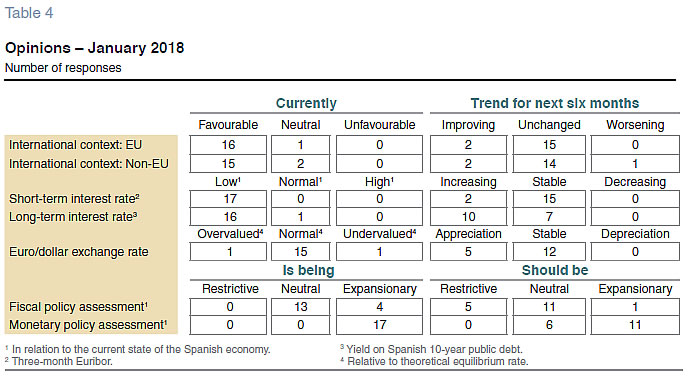This screenshot has width=688, height=377.
Task: Click the 'Monetary policy assessment' row label
Action: point(88,325)
